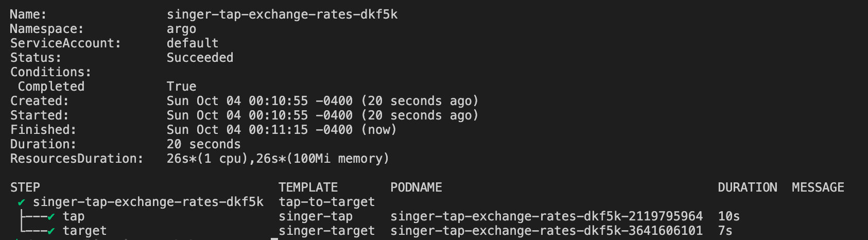This screenshot has height=240, width=868.
Task: Click the tree branch connector before target
Action: [32, 230]
